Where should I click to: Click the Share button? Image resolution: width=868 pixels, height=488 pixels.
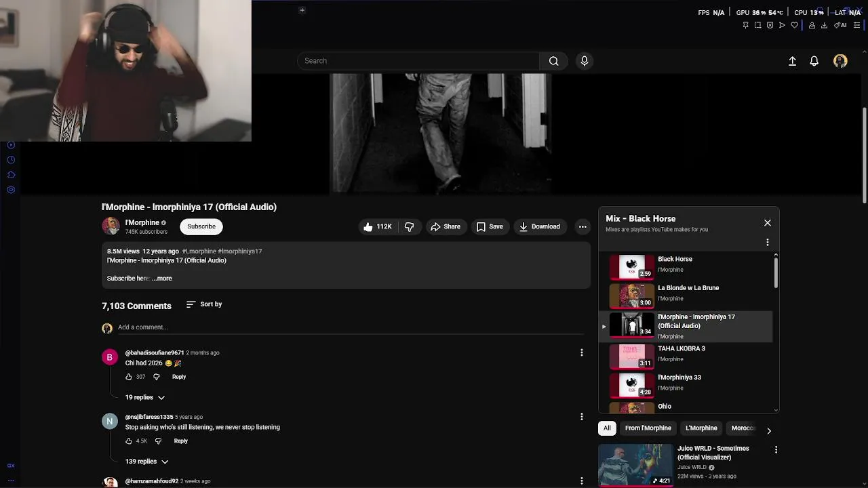pos(446,227)
